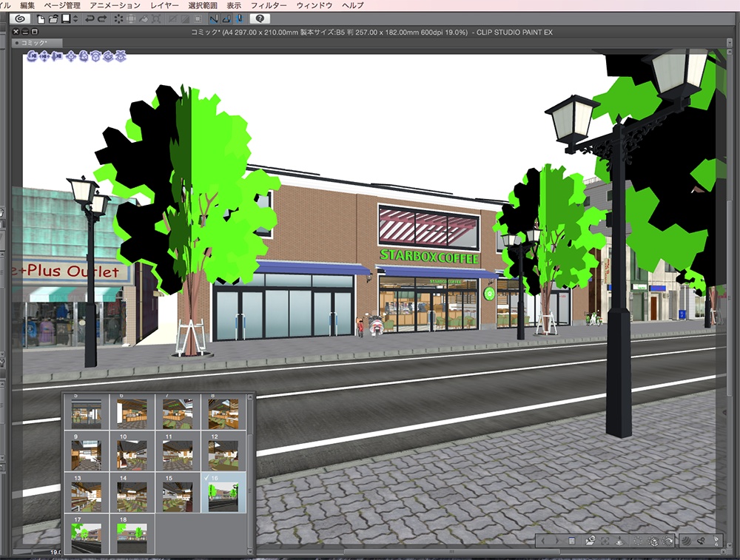Click preset list scrollbar down arrow
The width and height of the screenshot is (740, 560).
pos(250,551)
